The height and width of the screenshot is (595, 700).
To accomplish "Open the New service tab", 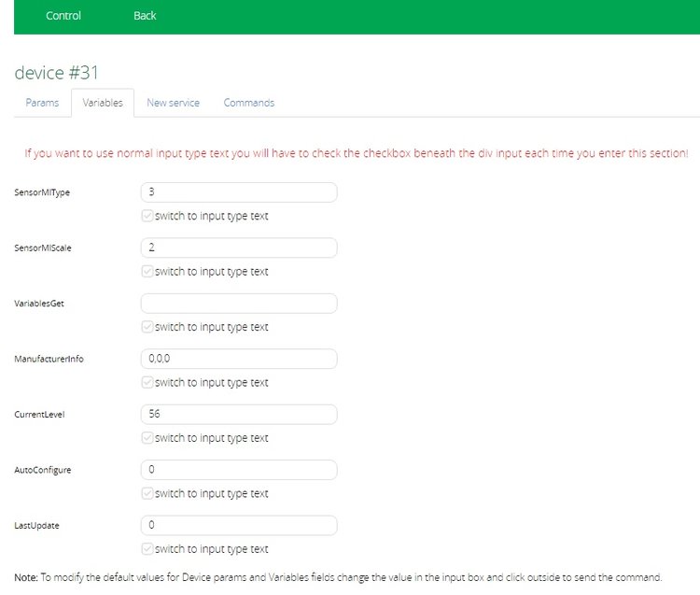I will coord(173,103).
